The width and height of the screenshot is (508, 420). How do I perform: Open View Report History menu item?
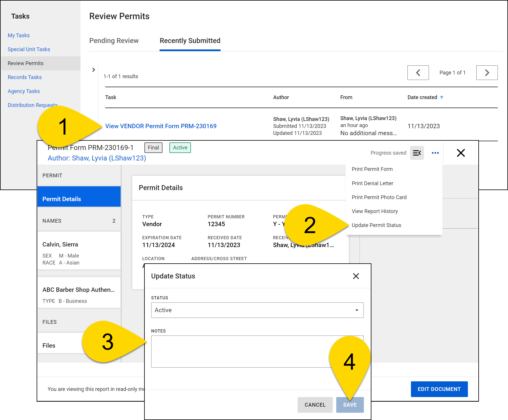pos(375,211)
